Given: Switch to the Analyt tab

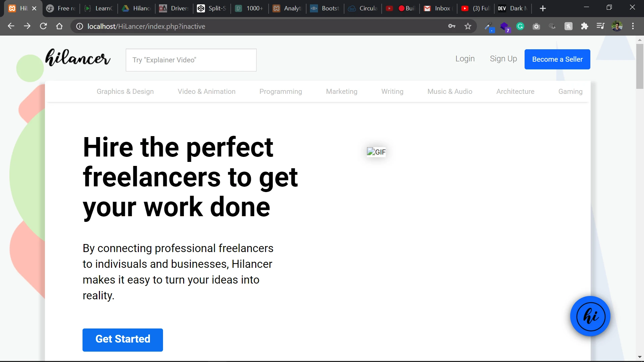Looking at the screenshot, I should (x=287, y=8).
